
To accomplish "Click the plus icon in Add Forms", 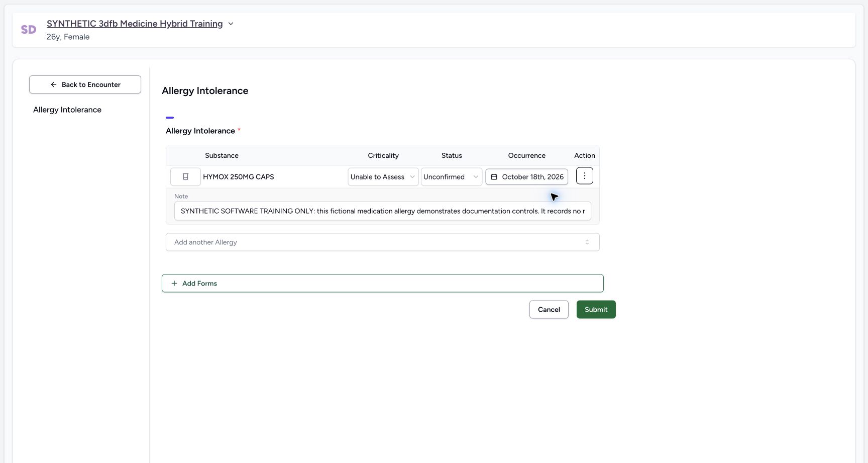I will point(174,284).
